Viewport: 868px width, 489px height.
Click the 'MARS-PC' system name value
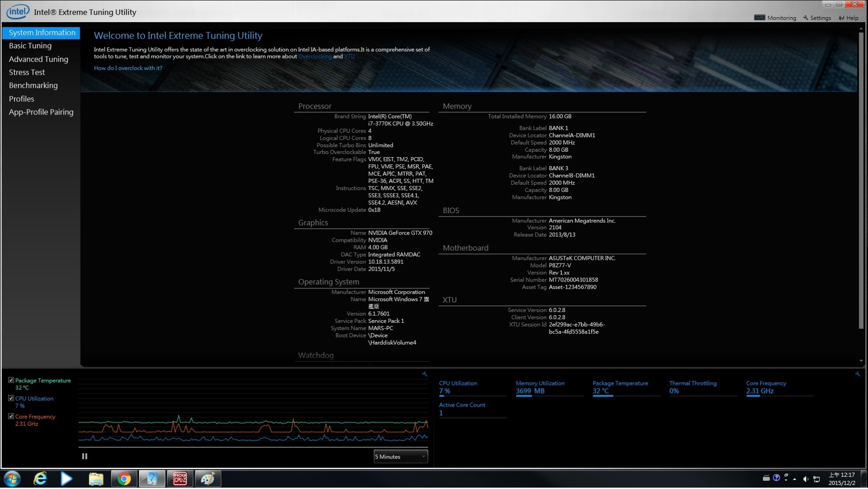click(x=381, y=328)
